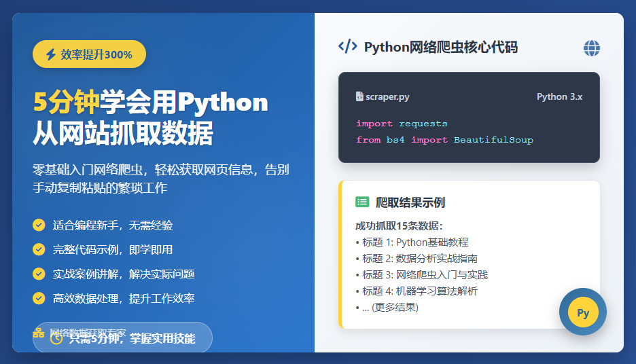Click the code brackets icon beside Python爬虫 title

point(347,46)
